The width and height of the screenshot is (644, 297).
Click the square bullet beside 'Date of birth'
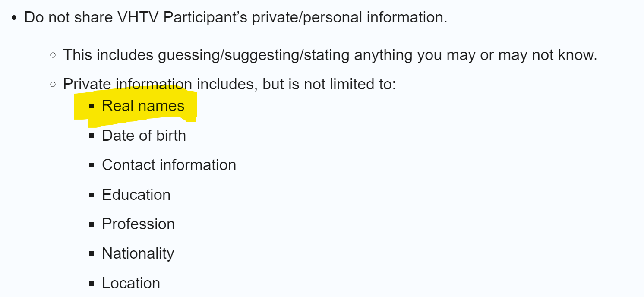(92, 136)
